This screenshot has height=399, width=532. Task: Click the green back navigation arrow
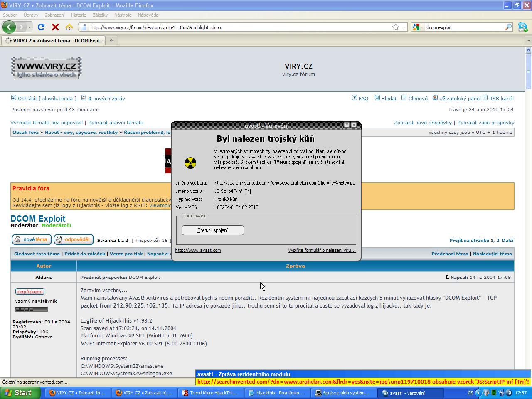[x=9, y=27]
